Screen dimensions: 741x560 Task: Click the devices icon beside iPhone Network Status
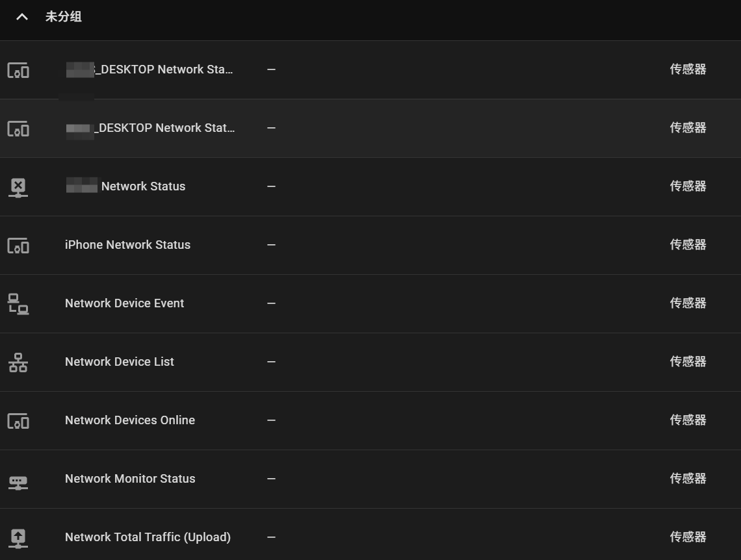18,246
